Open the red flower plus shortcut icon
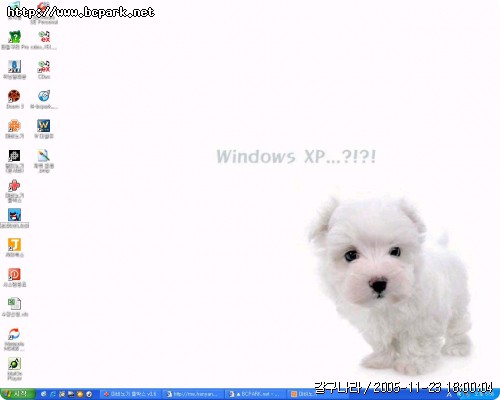The image size is (500, 400). point(14,185)
